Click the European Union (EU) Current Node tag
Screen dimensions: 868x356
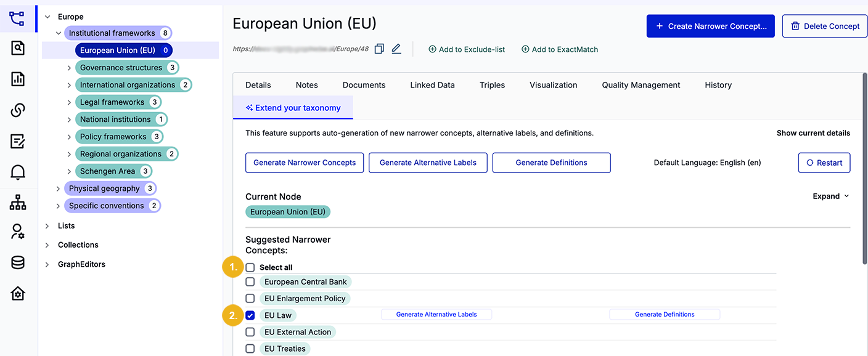click(x=288, y=212)
